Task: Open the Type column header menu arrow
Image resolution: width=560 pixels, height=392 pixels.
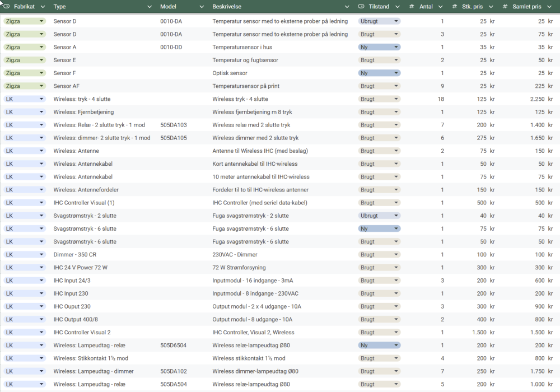Action: [150, 7]
